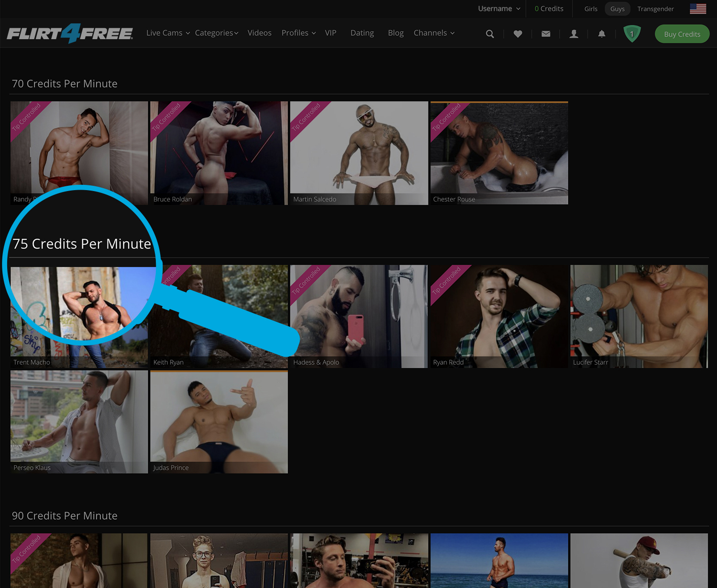Viewport: 717px width, 588px height.
Task: Expand the Categories menu
Action: 217,33
